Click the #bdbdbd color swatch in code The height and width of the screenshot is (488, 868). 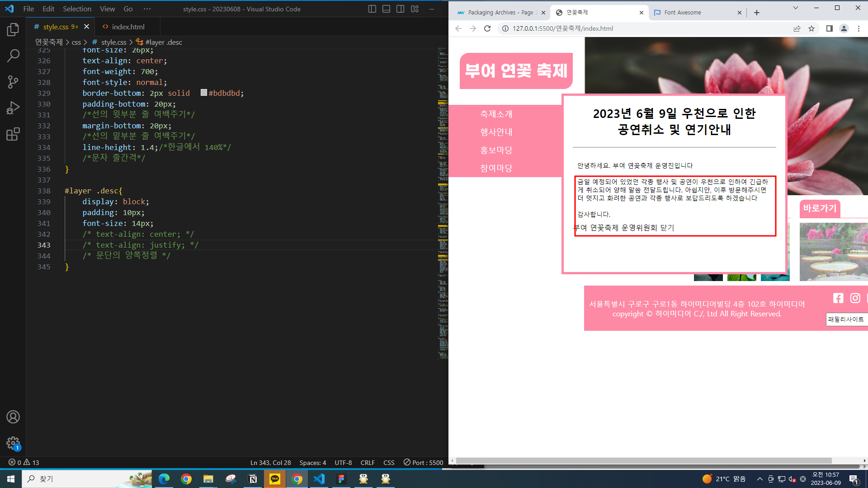[x=204, y=93]
